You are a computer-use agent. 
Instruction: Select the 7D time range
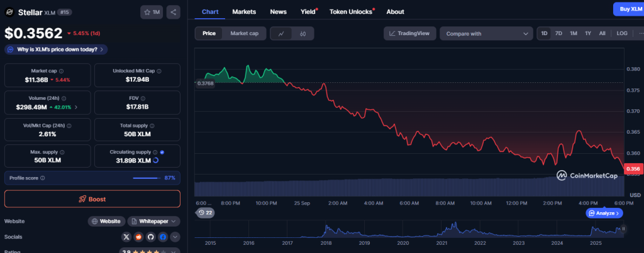pyautogui.click(x=558, y=33)
